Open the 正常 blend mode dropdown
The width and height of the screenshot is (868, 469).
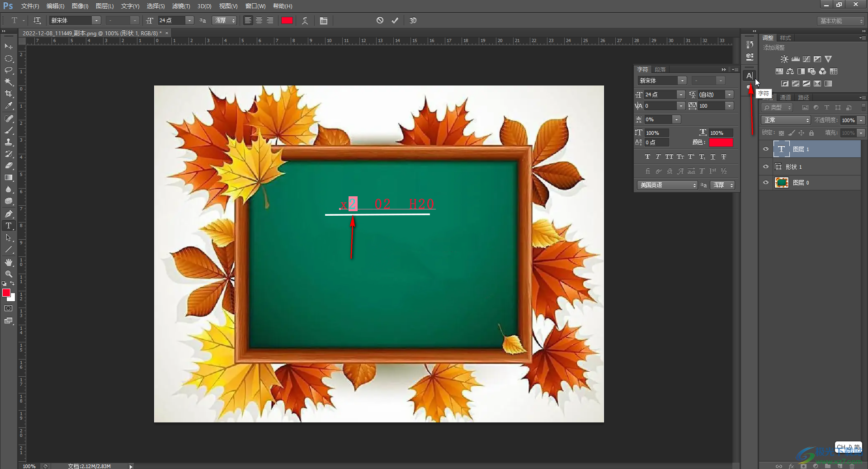coord(786,120)
